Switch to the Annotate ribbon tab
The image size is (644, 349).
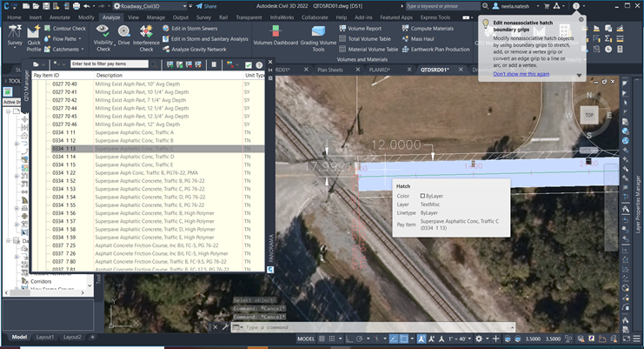pyautogui.click(x=60, y=17)
